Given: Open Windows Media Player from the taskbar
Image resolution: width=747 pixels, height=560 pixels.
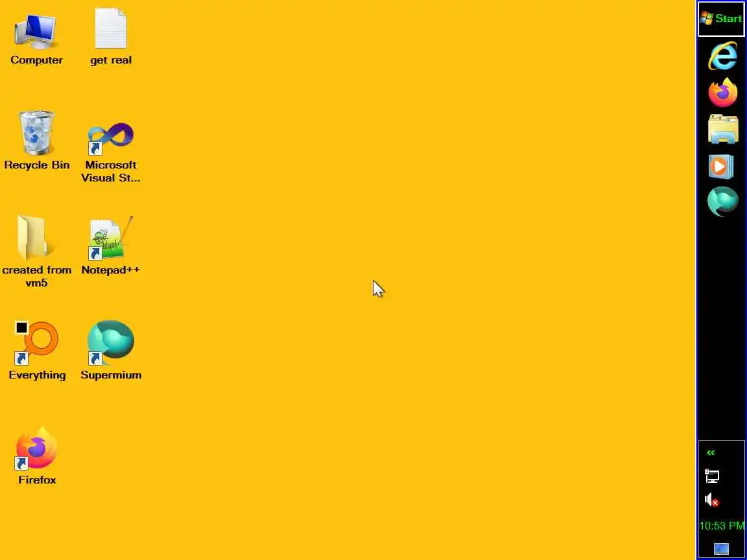Looking at the screenshot, I should [721, 166].
